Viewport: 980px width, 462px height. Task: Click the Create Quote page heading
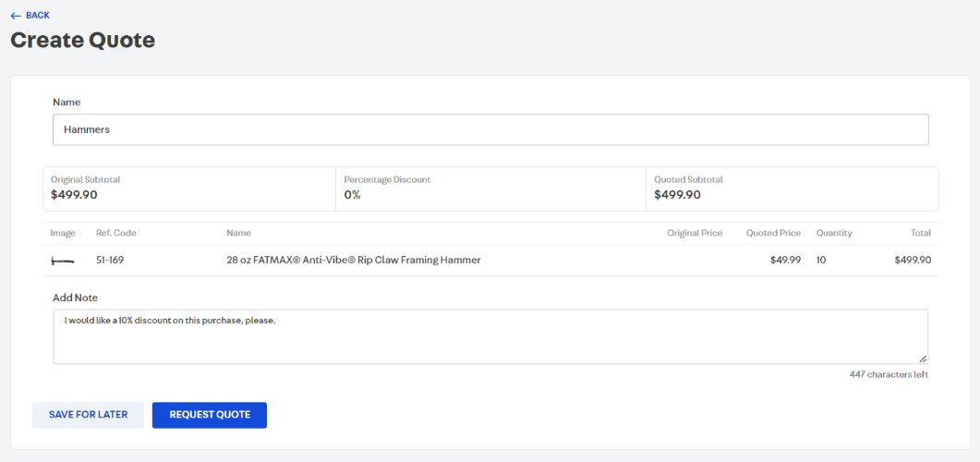[82, 40]
